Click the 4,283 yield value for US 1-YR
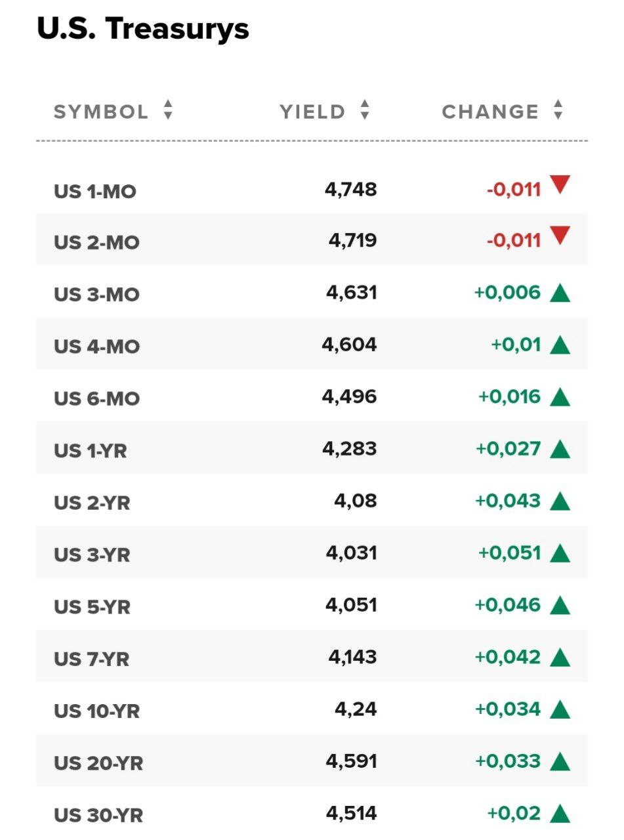 pyautogui.click(x=349, y=449)
